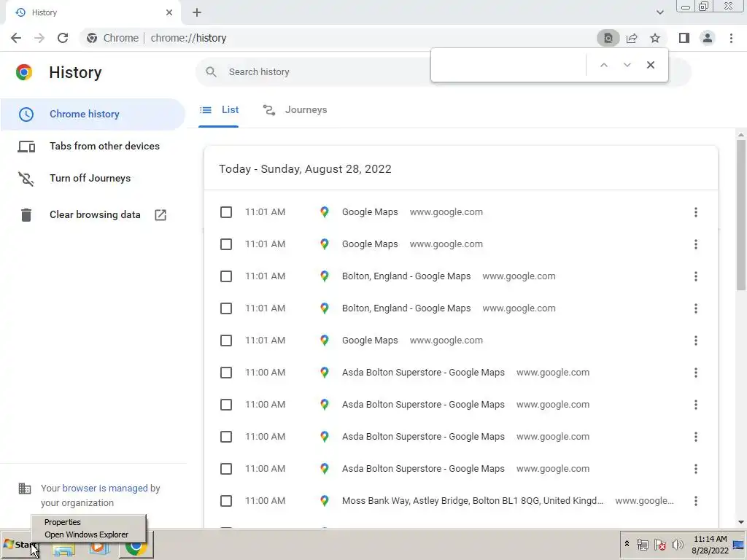Open a new tab with the plus button

tap(197, 12)
